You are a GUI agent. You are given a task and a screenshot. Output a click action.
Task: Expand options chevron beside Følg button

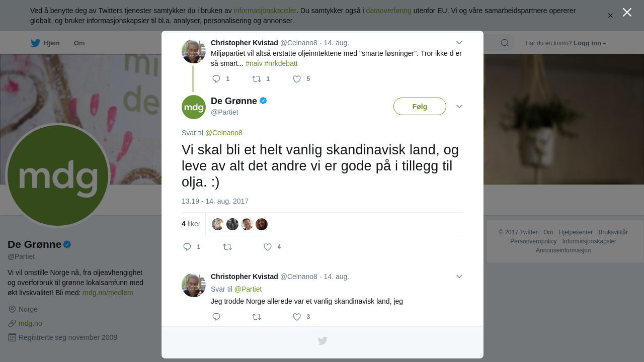pyautogui.click(x=459, y=106)
